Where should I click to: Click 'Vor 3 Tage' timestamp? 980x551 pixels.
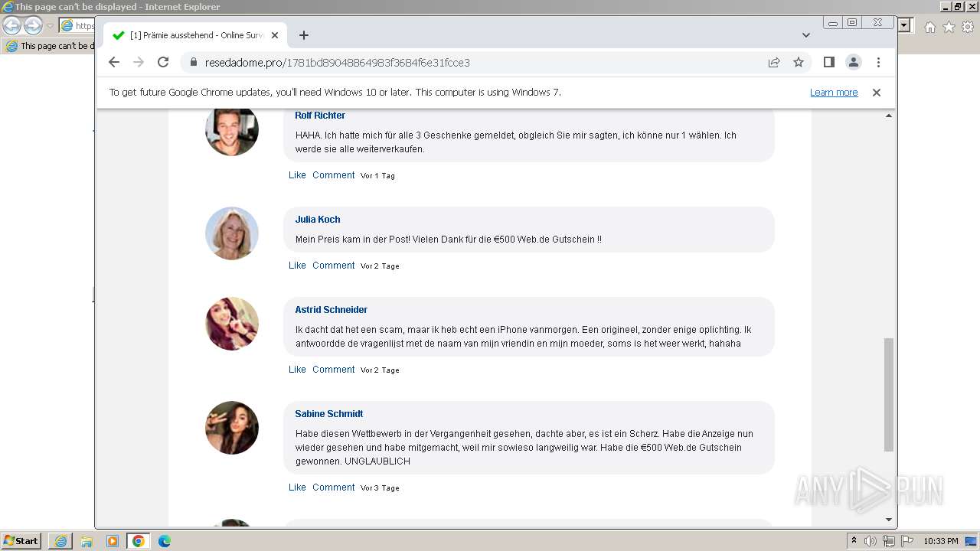click(380, 488)
